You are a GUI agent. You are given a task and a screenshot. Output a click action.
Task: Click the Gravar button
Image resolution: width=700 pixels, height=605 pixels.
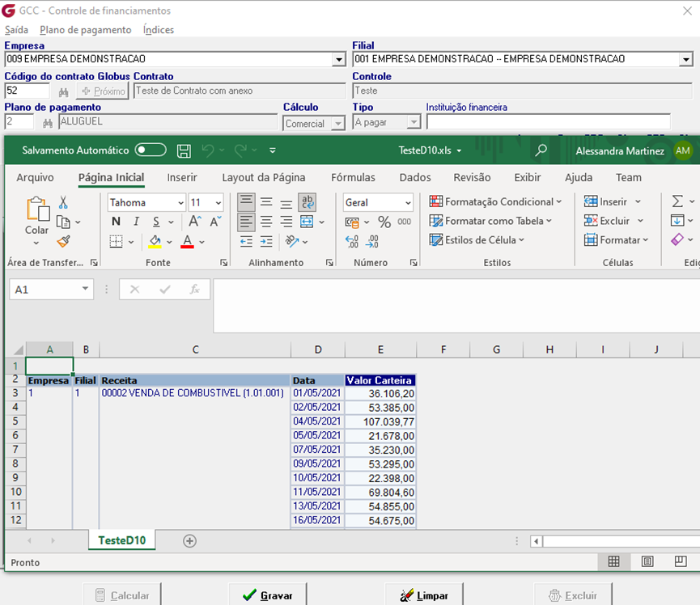coord(267,594)
